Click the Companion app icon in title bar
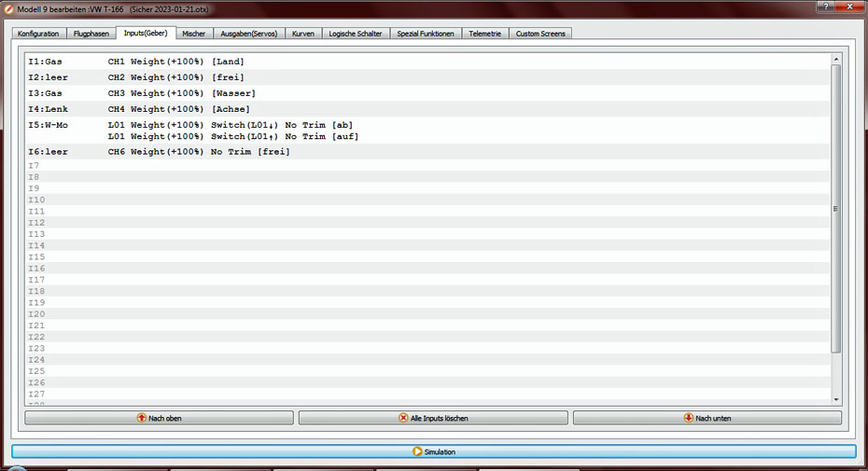The height and width of the screenshot is (471, 868). click(x=8, y=9)
